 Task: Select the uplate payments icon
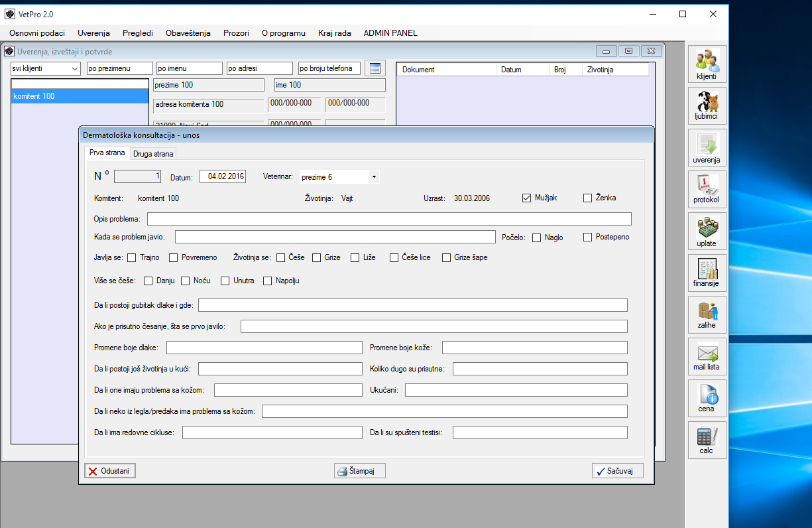coord(707,231)
